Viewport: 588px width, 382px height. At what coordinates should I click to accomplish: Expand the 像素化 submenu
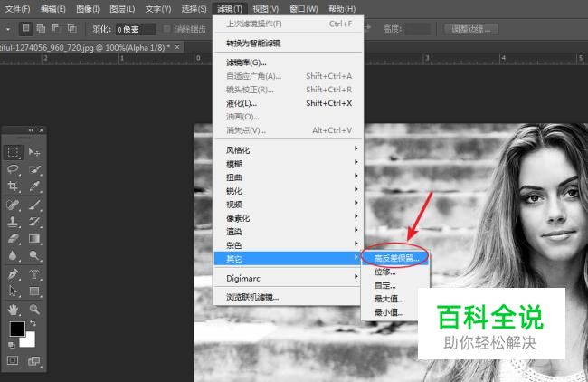288,217
